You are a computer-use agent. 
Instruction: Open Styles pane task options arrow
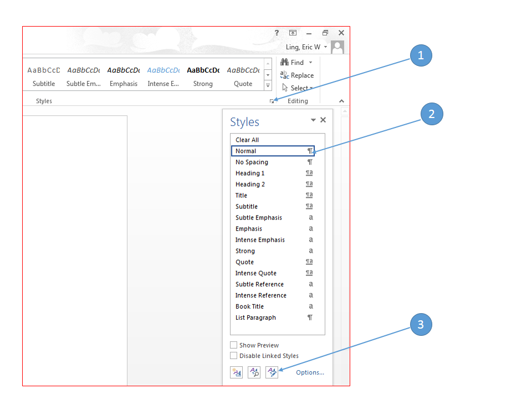(x=313, y=120)
